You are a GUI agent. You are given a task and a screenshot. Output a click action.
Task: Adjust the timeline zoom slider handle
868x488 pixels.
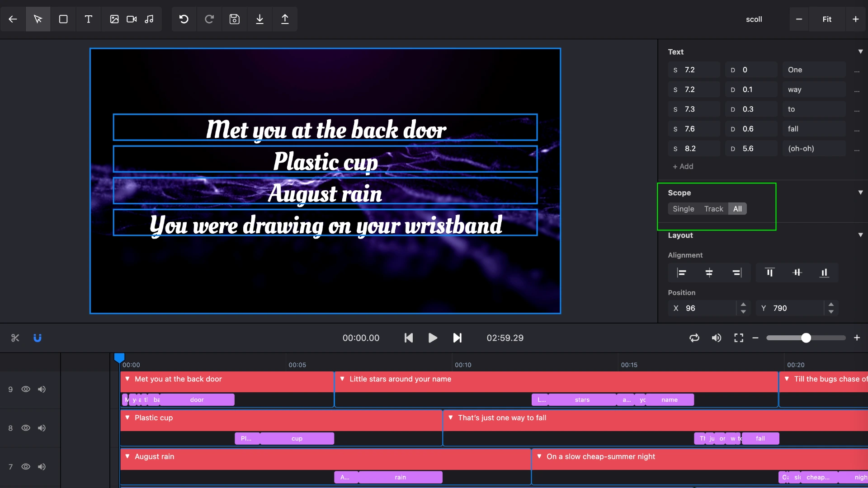point(806,338)
